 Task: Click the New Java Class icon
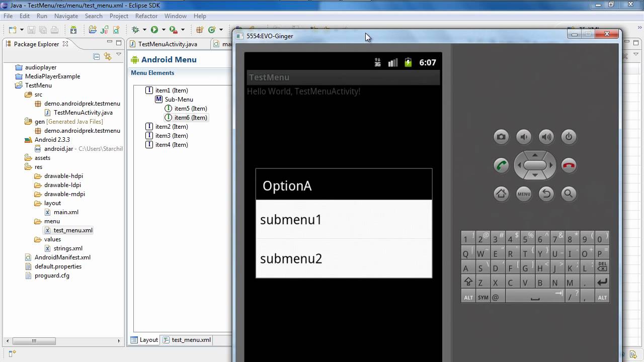pyautogui.click(x=212, y=30)
